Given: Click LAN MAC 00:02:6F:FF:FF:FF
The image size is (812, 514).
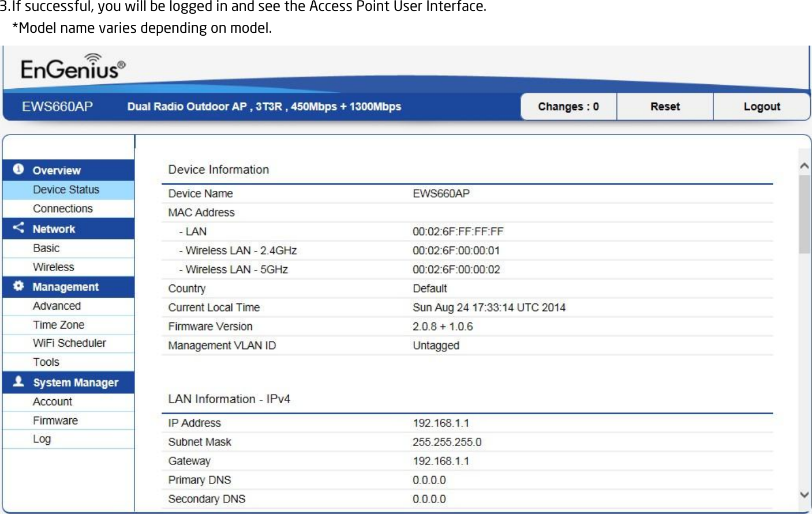Looking at the screenshot, I should pos(458,232).
